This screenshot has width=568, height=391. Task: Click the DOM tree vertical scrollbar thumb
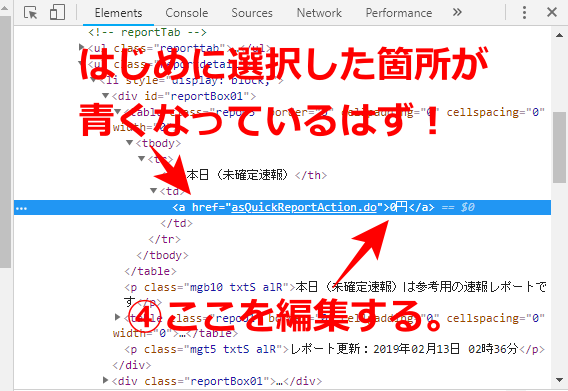(x=559, y=147)
